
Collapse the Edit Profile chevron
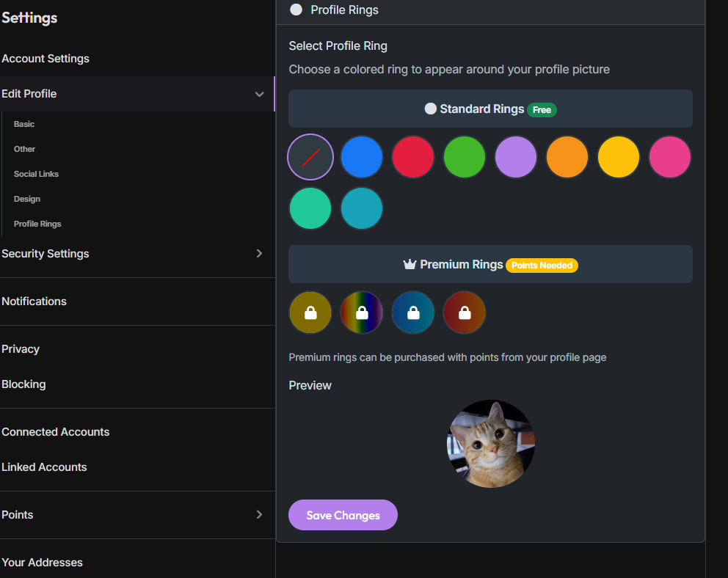[x=260, y=94]
